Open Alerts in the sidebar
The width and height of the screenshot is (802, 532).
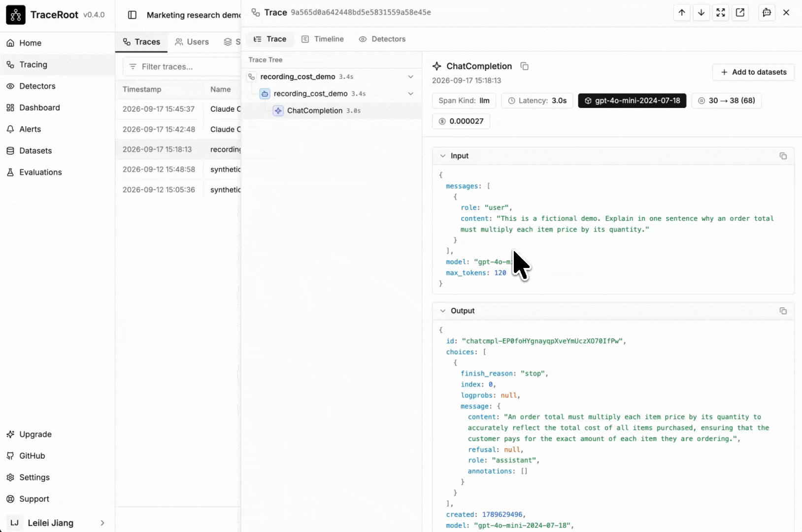point(57,129)
